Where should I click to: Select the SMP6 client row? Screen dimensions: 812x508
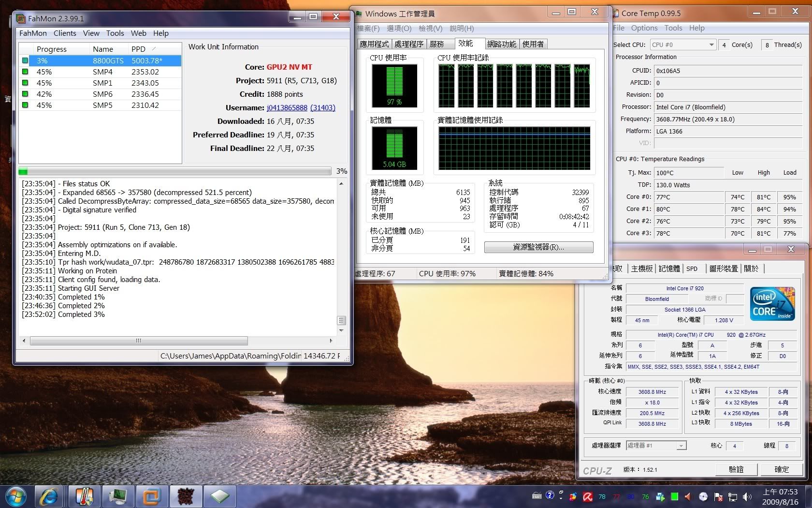100,94
